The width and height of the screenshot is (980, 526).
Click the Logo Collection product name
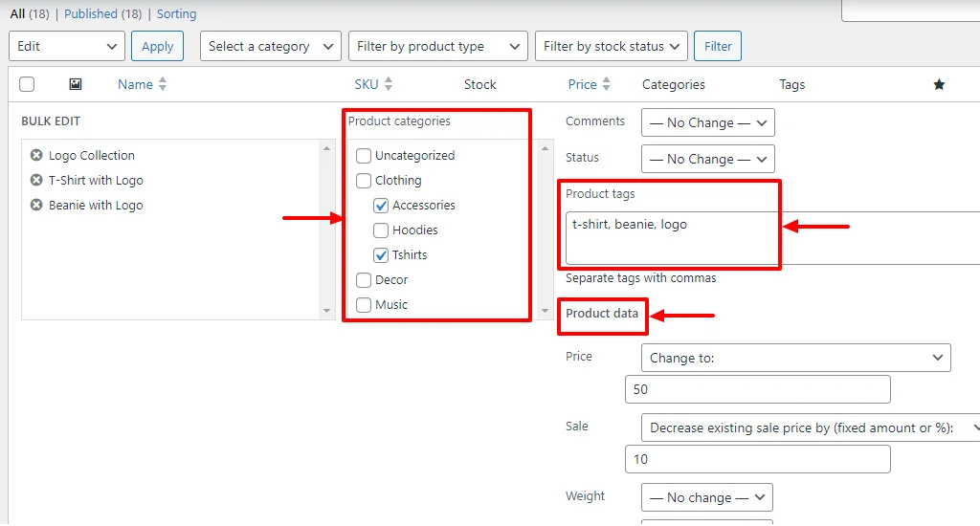pos(91,155)
